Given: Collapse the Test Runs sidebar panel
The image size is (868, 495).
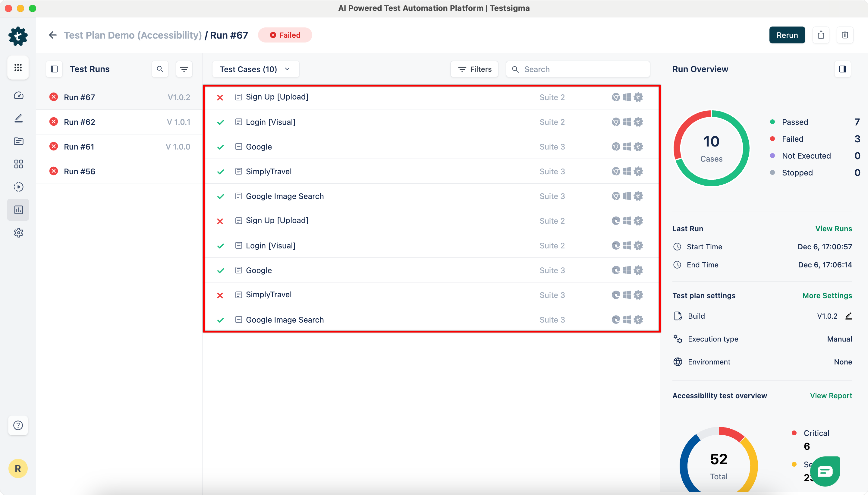Looking at the screenshot, I should point(54,69).
